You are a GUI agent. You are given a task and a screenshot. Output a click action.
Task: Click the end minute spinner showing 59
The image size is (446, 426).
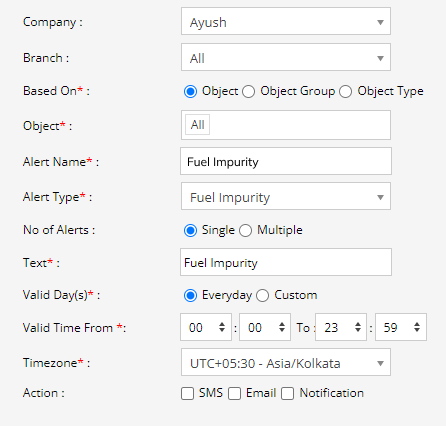point(401,327)
